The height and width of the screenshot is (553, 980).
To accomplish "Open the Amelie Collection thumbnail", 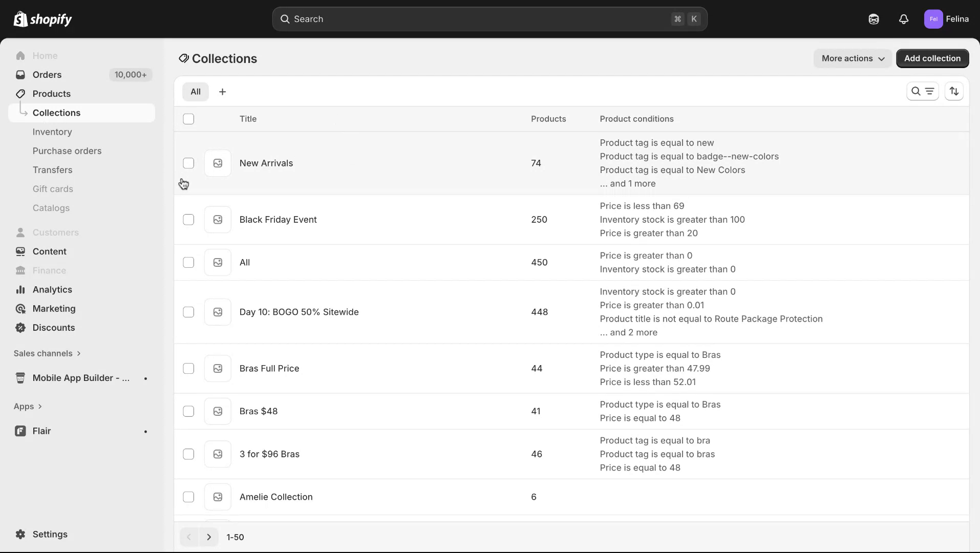I will click(x=218, y=497).
